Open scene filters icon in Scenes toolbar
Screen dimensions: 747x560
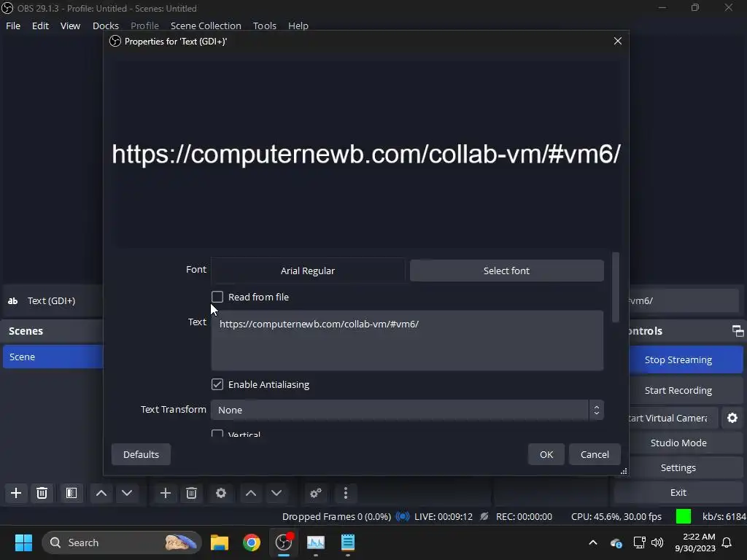click(x=71, y=493)
